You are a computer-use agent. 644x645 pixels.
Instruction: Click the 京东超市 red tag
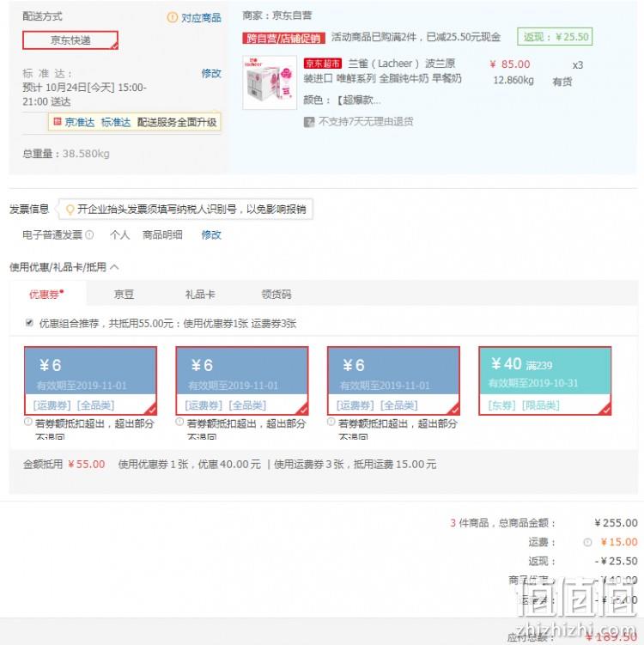[323, 64]
